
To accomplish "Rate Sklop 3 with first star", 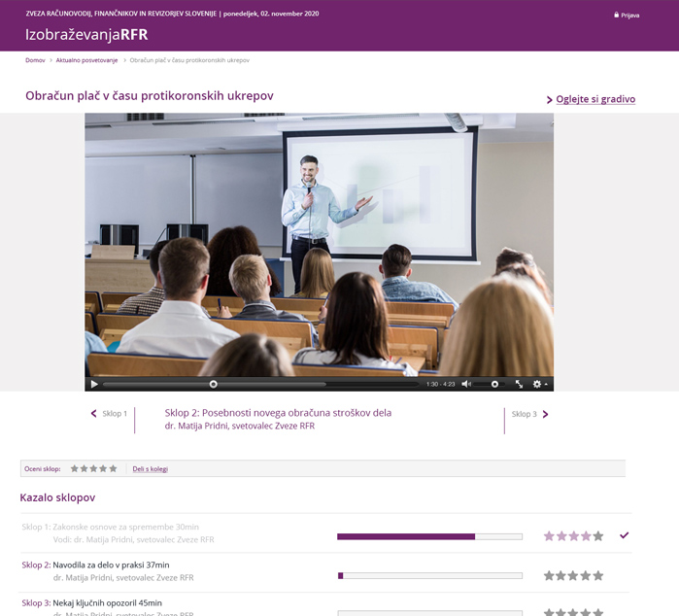I will (549, 612).
